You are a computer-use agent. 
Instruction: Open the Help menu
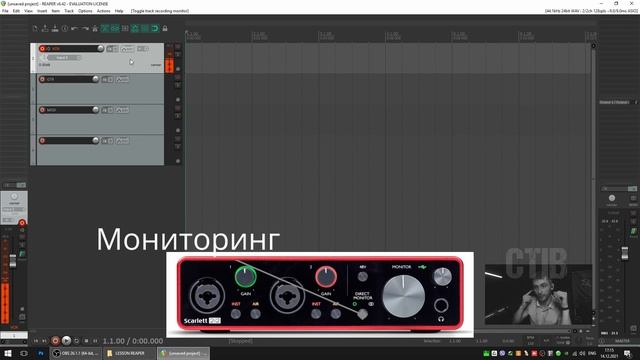(x=119, y=11)
